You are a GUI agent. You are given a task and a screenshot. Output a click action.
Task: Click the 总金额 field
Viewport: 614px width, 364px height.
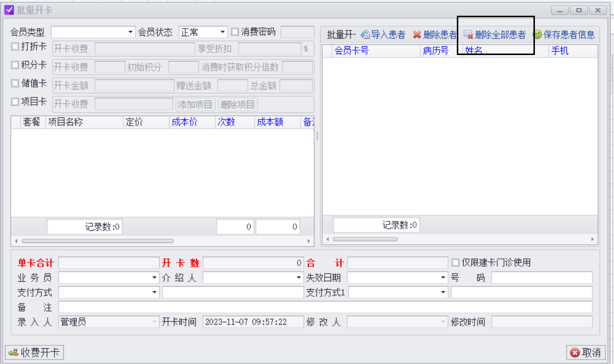pyautogui.click(x=296, y=85)
